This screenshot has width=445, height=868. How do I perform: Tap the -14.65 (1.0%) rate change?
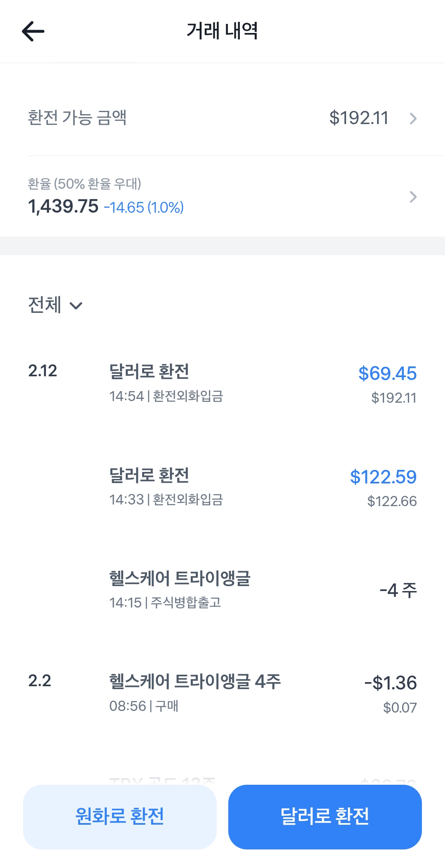coord(144,207)
